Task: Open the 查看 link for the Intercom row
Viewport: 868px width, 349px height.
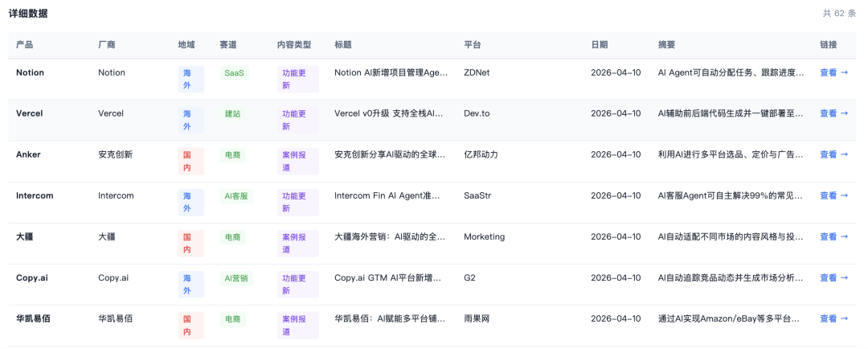Action: 833,195
